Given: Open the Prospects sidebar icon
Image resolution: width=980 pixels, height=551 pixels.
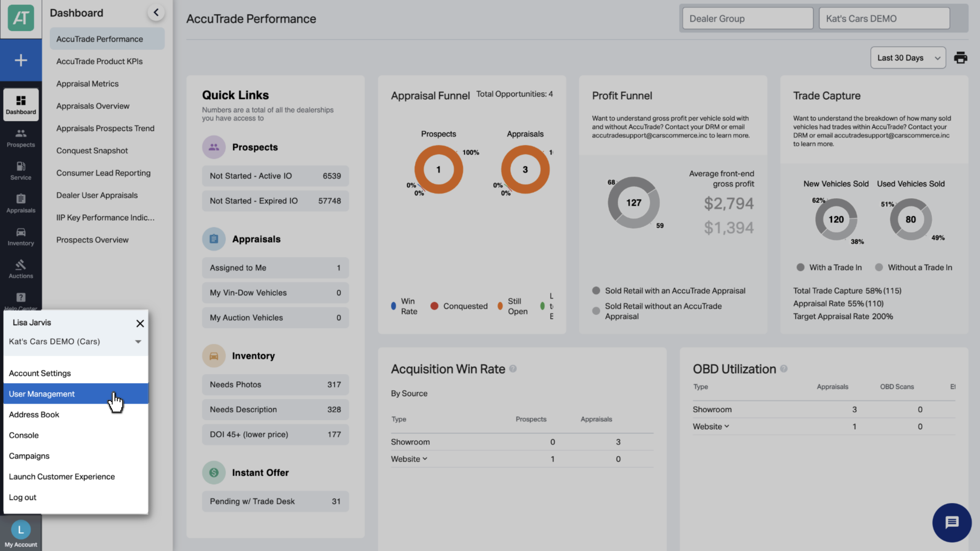Looking at the screenshot, I should click(21, 138).
